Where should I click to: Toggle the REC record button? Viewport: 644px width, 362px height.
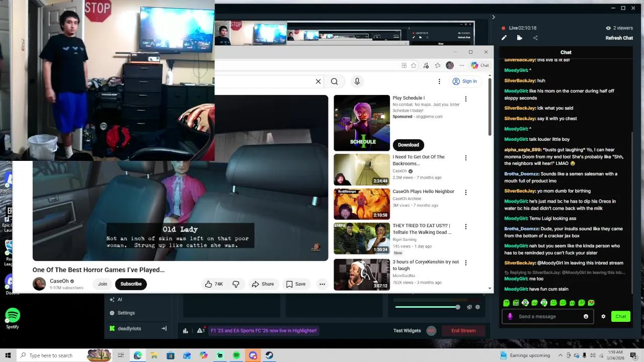tap(431, 330)
